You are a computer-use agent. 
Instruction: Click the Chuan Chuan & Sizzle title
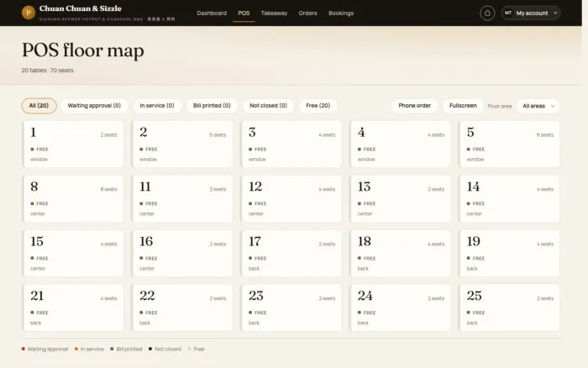[x=81, y=8]
